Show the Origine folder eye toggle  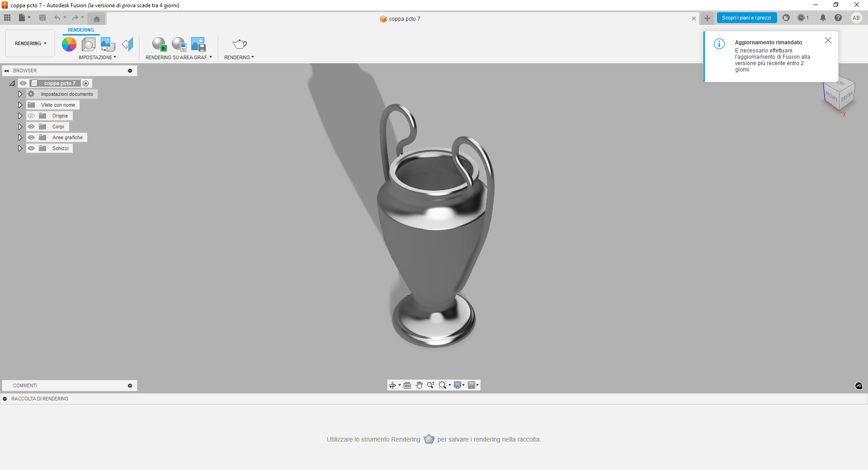pyautogui.click(x=31, y=116)
